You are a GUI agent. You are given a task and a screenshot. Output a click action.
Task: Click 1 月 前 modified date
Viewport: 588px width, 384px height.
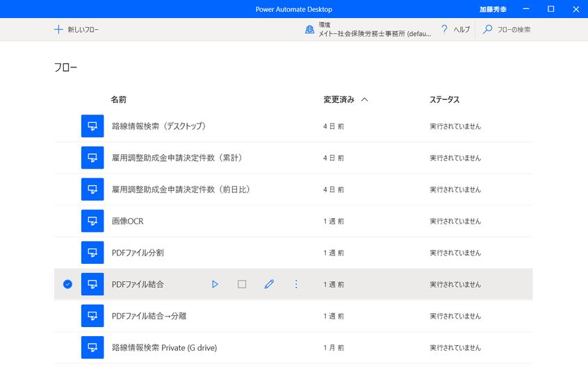334,348
